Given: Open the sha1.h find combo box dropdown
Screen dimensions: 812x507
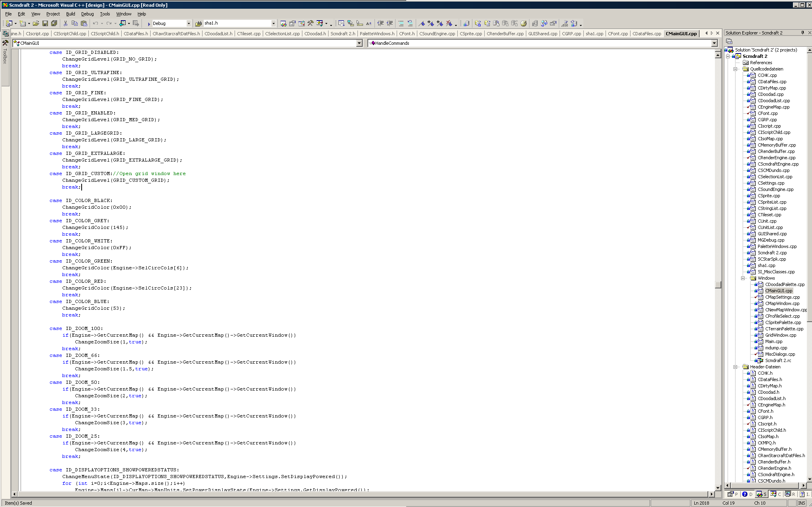Looking at the screenshot, I should pyautogui.click(x=273, y=23).
